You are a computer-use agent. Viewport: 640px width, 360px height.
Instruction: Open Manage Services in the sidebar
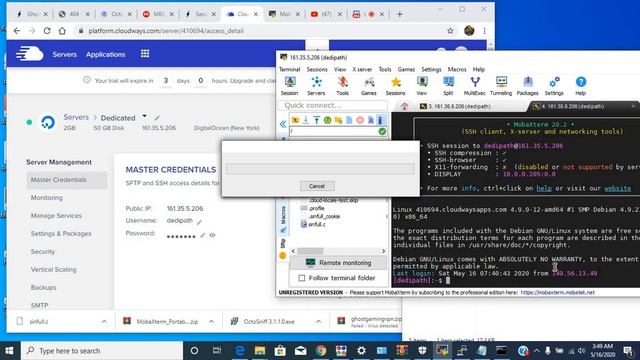pos(56,216)
